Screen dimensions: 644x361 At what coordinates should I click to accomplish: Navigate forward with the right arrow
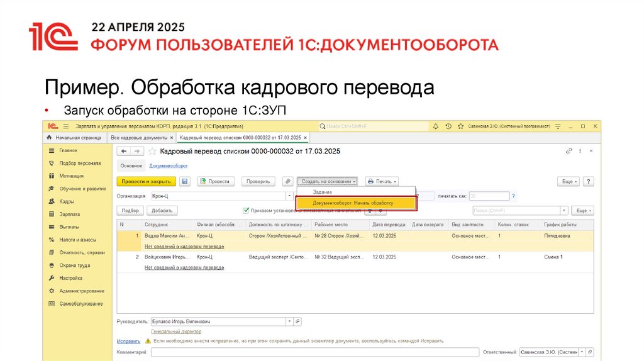(136, 151)
